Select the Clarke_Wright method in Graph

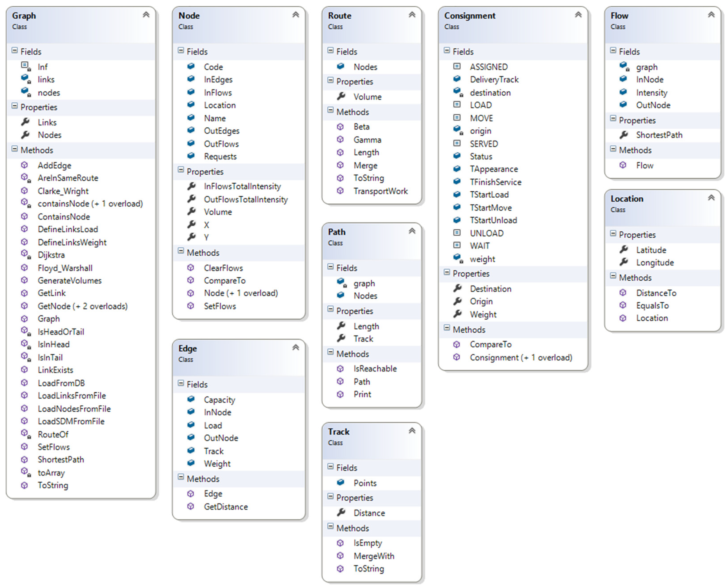click(63, 191)
